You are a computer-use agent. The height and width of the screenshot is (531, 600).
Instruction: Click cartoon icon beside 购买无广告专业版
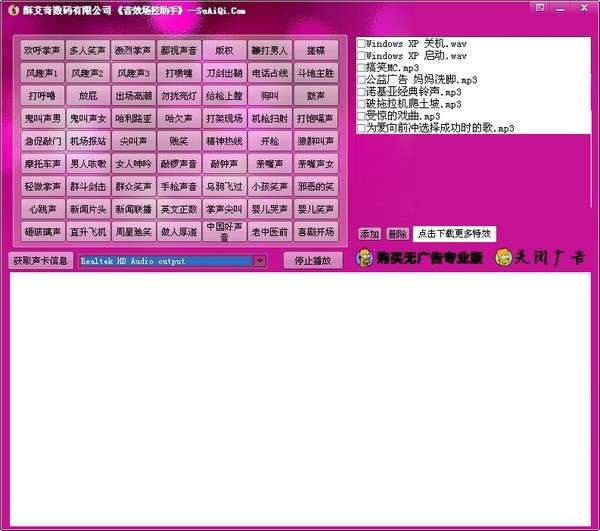(364, 258)
